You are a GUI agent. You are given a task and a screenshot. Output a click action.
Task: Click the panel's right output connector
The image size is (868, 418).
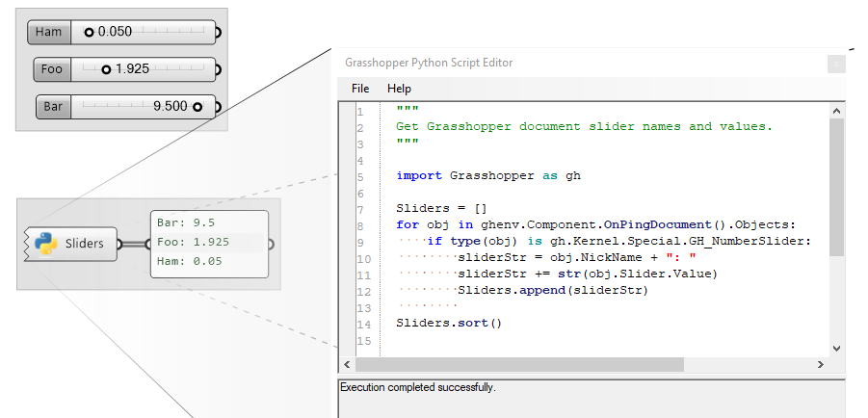pos(270,244)
